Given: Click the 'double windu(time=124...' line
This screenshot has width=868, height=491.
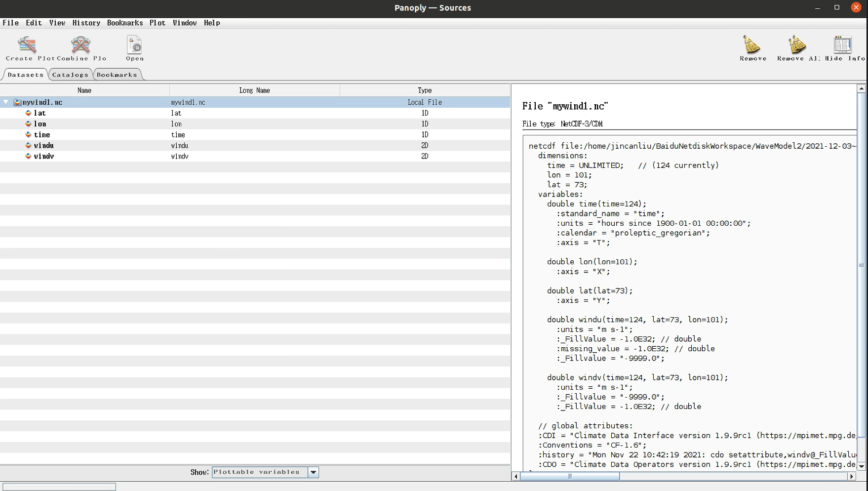Looking at the screenshot, I should 637,320.
